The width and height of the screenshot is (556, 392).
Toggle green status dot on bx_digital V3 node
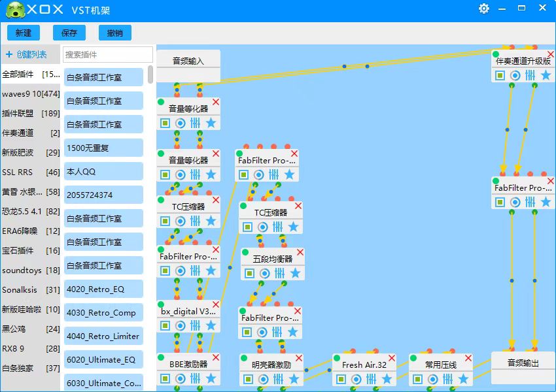tap(161, 304)
